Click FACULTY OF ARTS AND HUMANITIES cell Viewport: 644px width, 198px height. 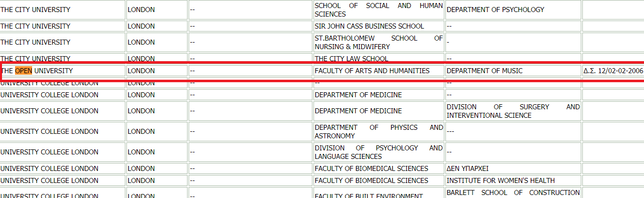click(379, 71)
